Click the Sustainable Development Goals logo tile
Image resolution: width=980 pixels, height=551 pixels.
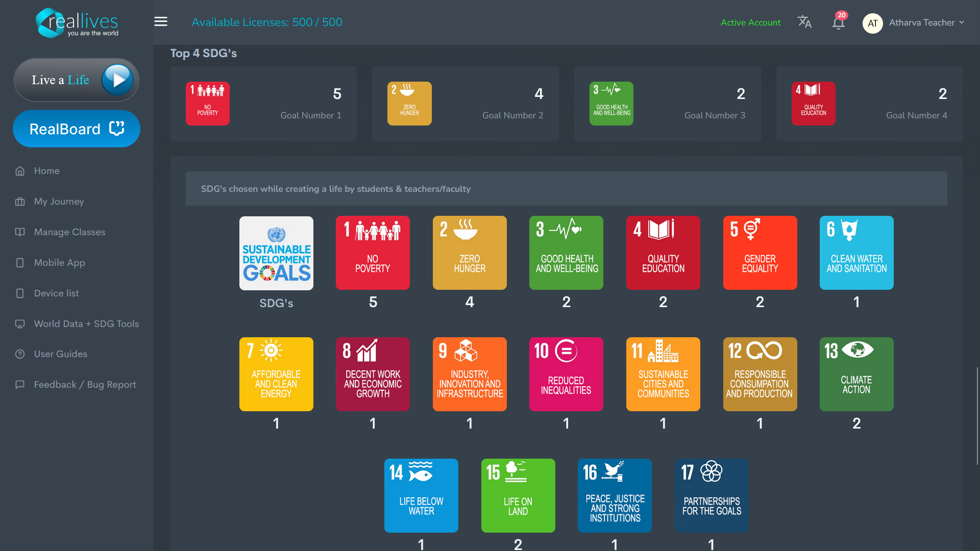(276, 253)
